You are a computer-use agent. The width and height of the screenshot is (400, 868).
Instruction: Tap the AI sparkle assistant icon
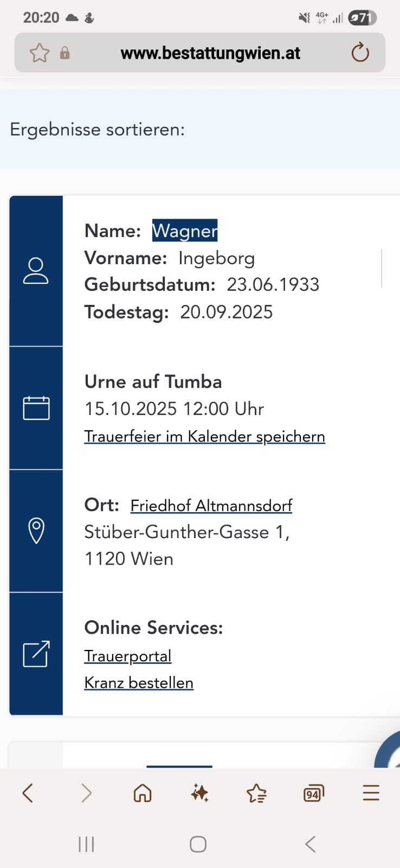coord(199,793)
